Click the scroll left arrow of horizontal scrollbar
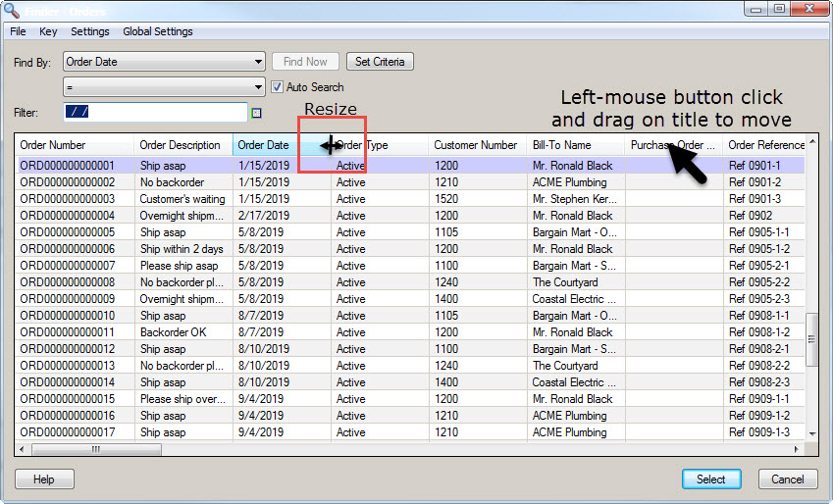833x504 pixels. click(x=22, y=449)
